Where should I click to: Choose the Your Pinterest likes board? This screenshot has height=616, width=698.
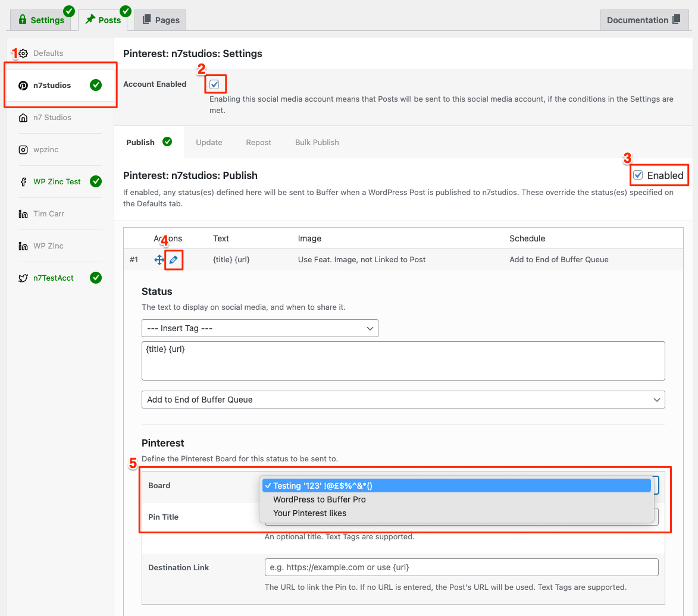coord(456,513)
